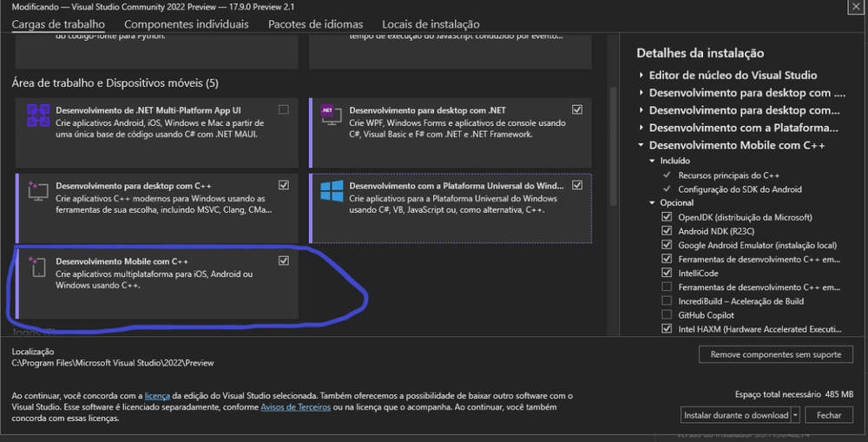
Task: Switch to Componentes individuais tab
Action: tap(186, 24)
